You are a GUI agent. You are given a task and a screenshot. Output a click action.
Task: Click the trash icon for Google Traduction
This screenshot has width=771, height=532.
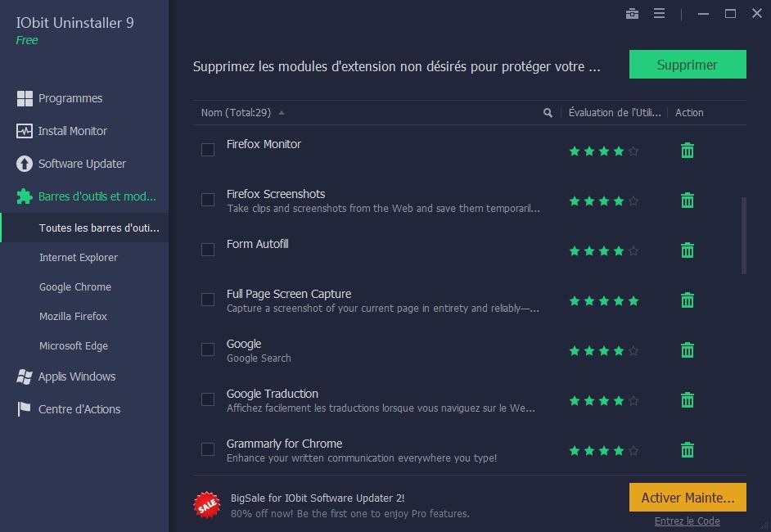point(687,399)
